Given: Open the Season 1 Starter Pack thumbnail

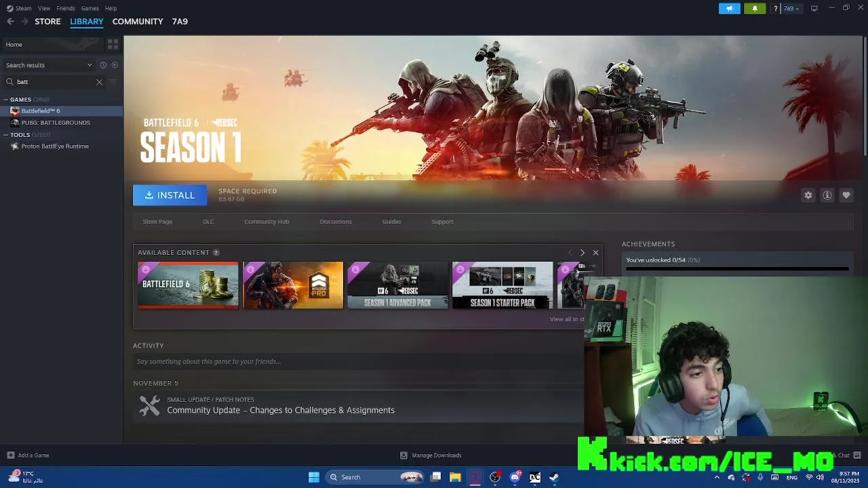Looking at the screenshot, I should coord(502,285).
